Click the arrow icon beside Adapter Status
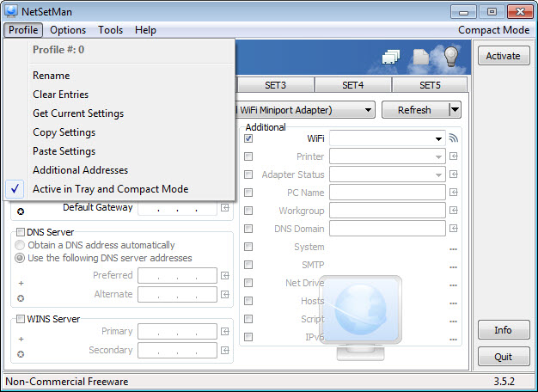 pos(454,174)
